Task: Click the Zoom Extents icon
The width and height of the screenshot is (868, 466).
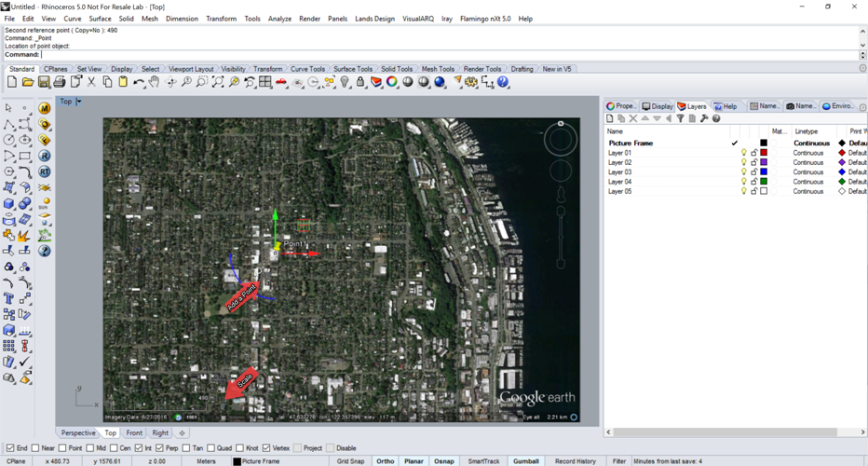Action: tap(218, 83)
